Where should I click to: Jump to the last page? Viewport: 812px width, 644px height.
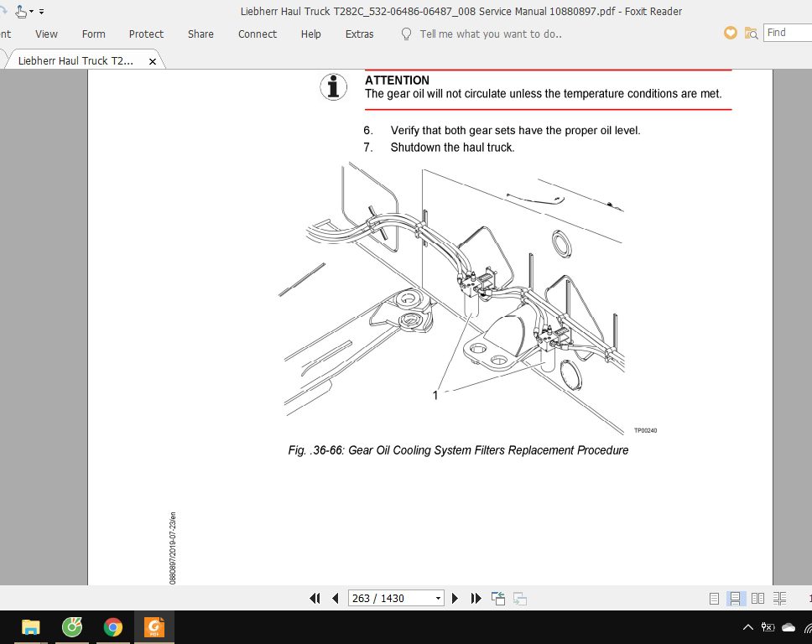[x=476, y=599]
